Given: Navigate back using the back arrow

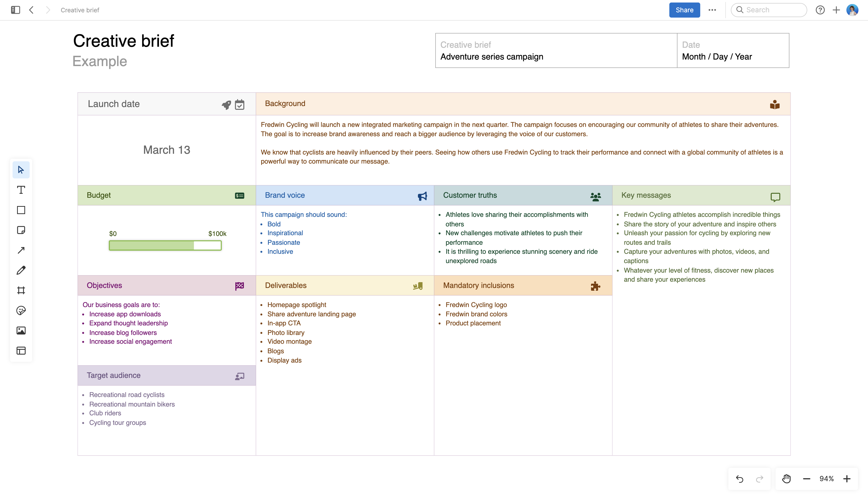Looking at the screenshot, I should tap(31, 10).
